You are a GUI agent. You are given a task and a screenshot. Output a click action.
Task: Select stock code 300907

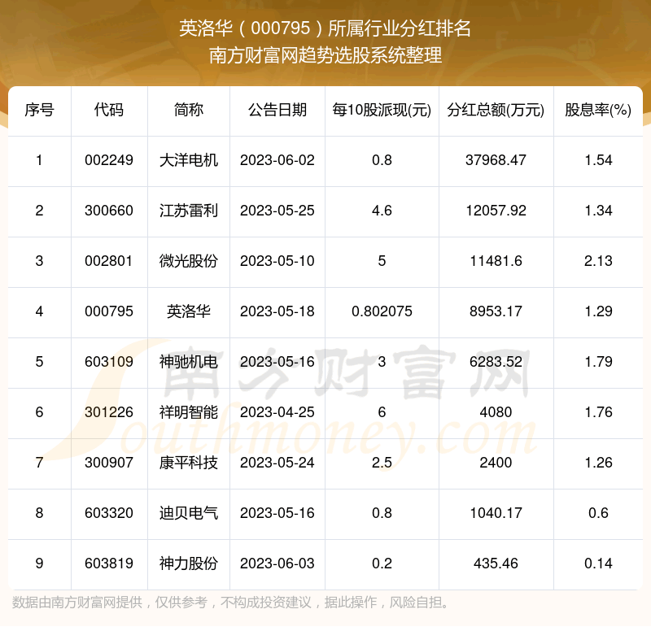[109, 463]
